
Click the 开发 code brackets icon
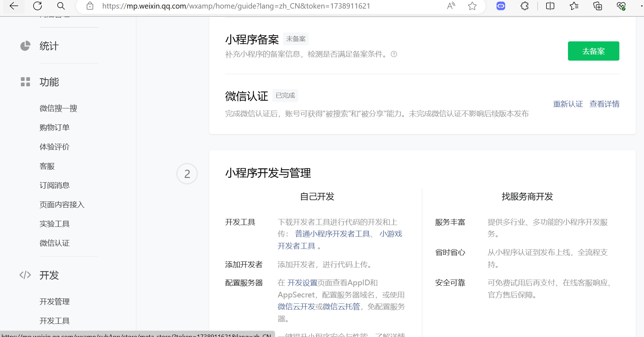click(x=25, y=275)
